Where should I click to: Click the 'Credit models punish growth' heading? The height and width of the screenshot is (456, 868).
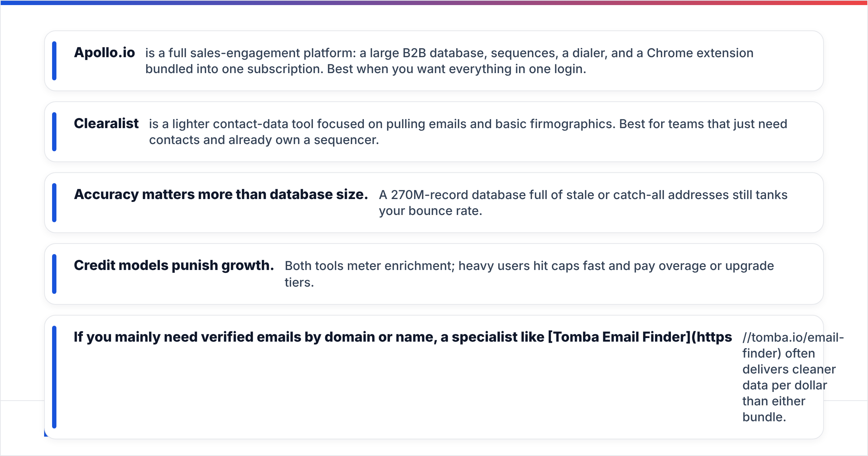(x=174, y=265)
